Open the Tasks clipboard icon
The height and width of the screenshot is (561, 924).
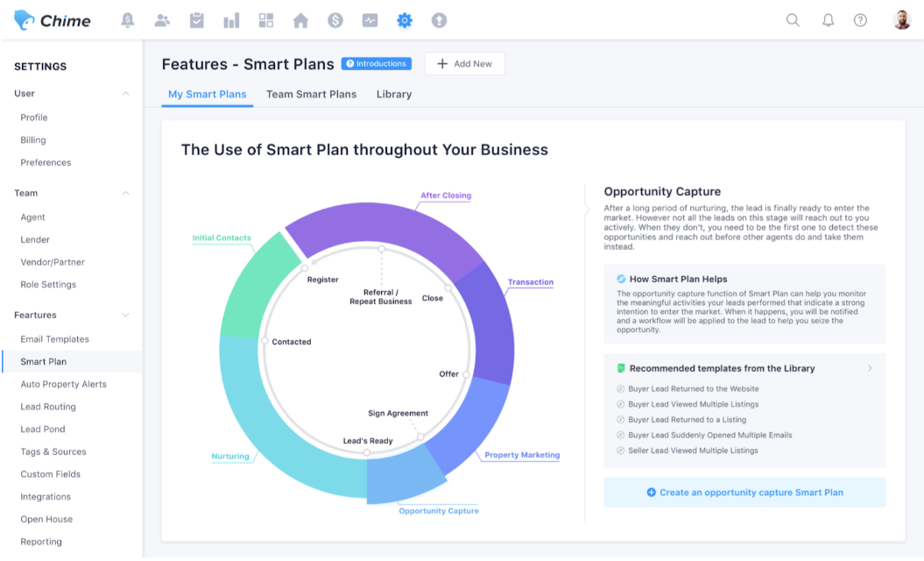click(197, 20)
